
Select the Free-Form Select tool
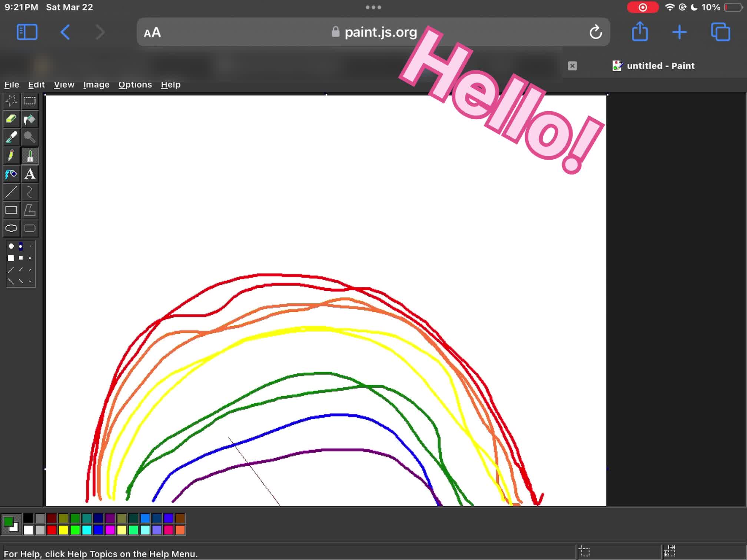(11, 101)
